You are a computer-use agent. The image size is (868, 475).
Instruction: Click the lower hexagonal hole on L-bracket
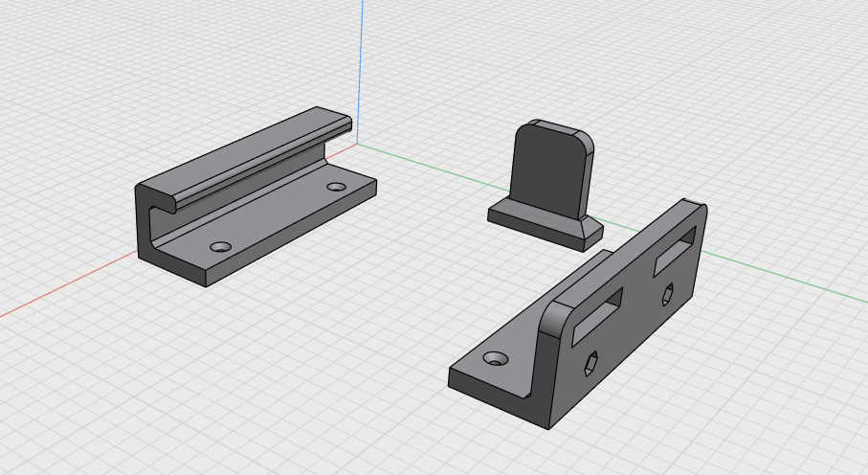coord(590,364)
